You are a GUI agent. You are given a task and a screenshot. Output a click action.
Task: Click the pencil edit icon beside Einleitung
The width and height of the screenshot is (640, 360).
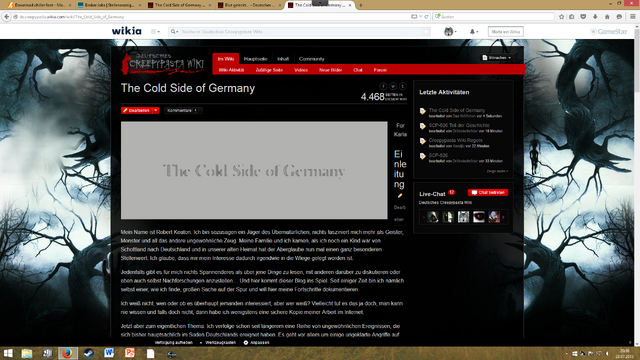point(400,196)
